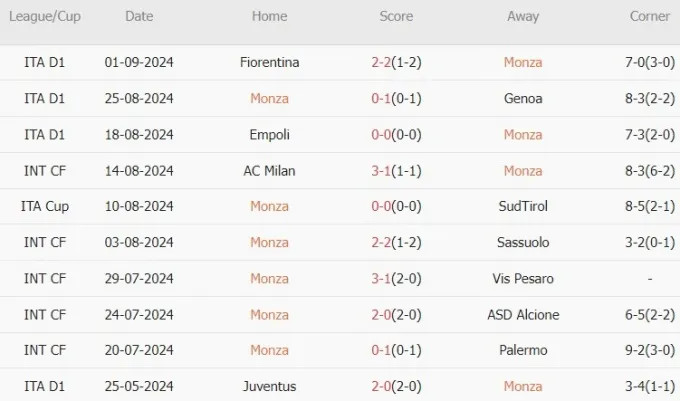The height and width of the screenshot is (401, 680).
Task: Click the 2-2(1-2) score against Sassuolo
Action: click(396, 242)
